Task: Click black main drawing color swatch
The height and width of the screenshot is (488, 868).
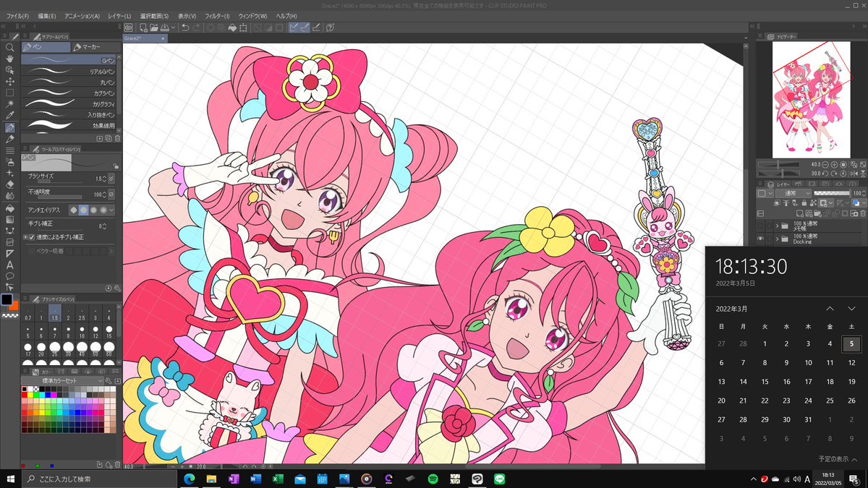Action: [x=7, y=299]
